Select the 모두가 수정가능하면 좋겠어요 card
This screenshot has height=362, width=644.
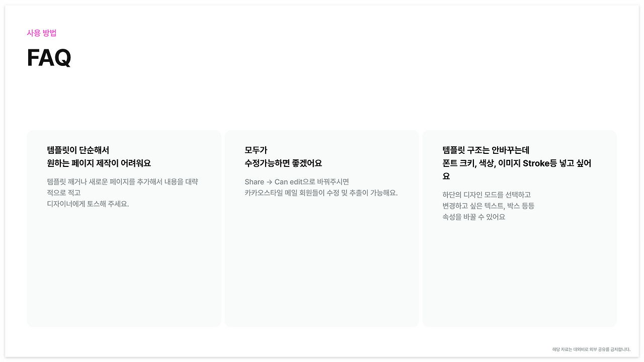pos(321,227)
